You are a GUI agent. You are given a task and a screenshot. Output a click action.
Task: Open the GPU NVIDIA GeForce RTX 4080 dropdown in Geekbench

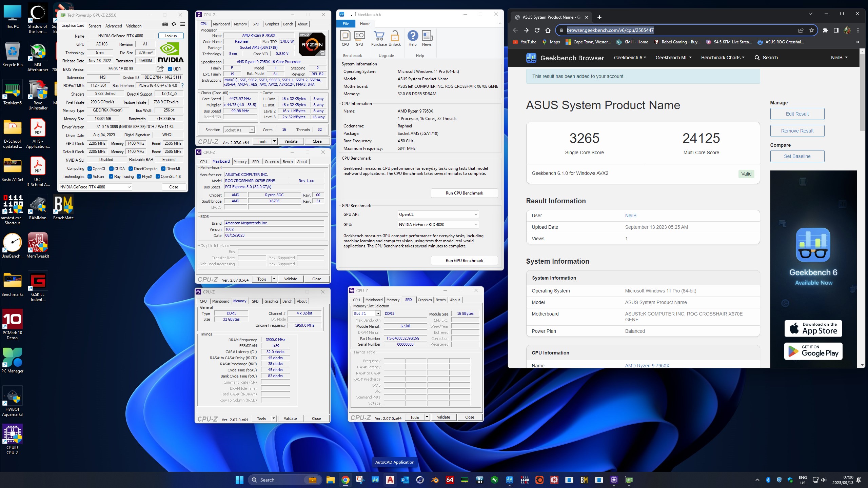438,225
